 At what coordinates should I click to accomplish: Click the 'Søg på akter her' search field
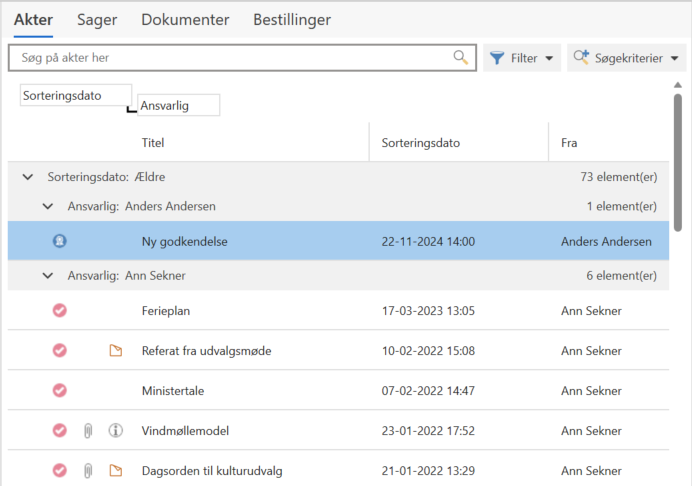click(230, 58)
